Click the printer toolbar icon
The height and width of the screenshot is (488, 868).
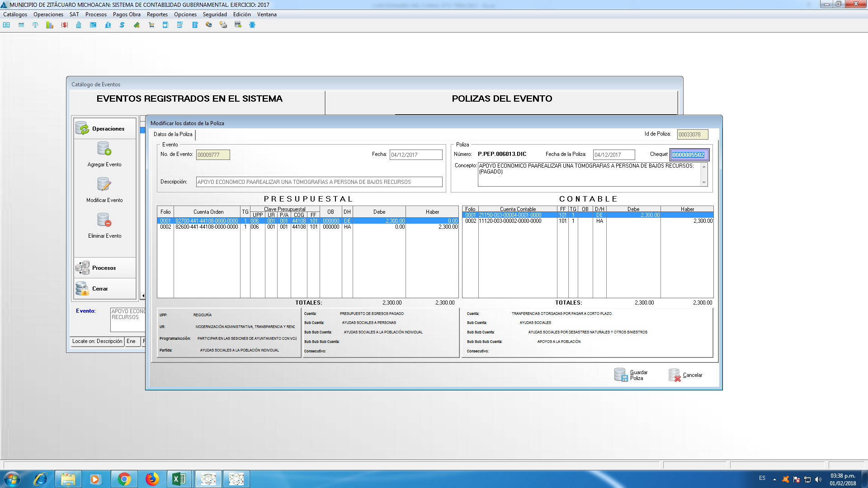(223, 25)
